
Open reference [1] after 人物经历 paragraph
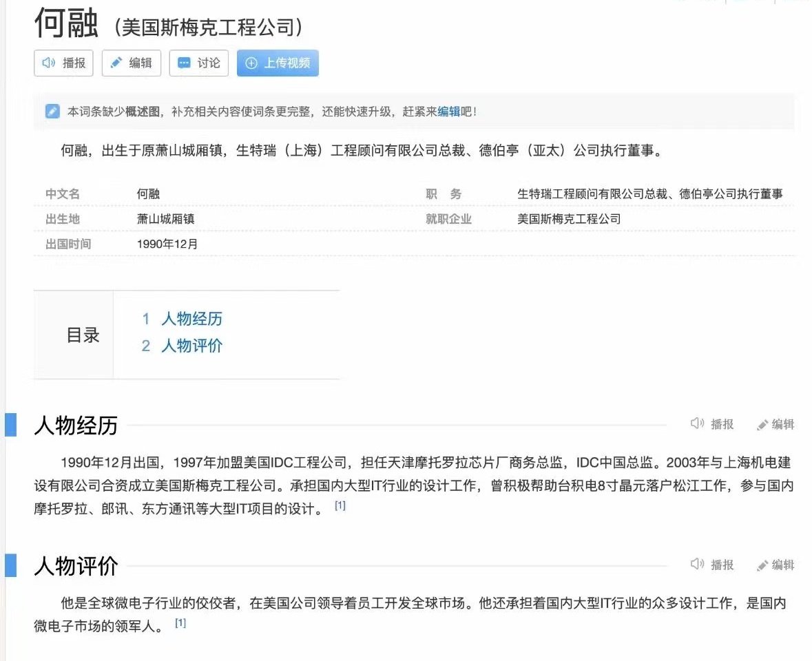click(340, 506)
